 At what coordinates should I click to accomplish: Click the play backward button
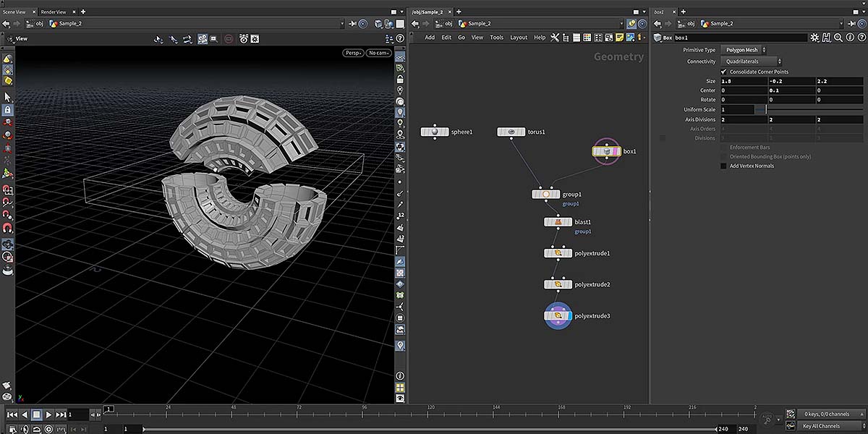[x=24, y=414]
